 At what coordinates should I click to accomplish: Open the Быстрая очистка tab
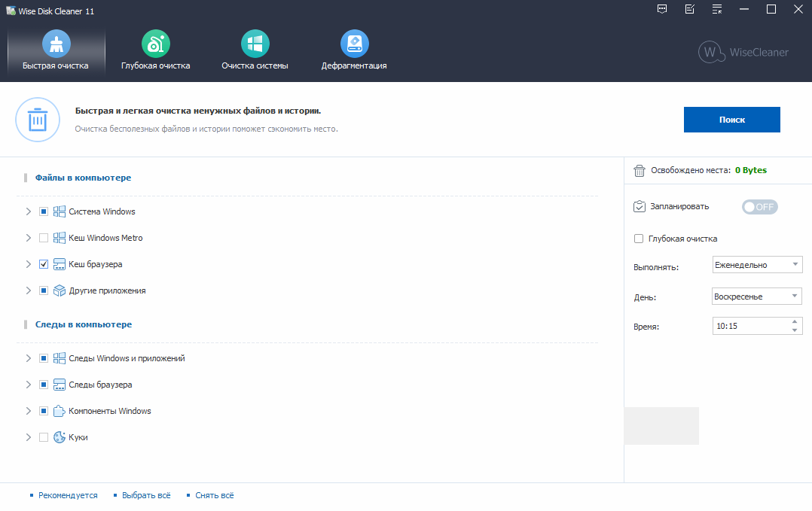point(56,50)
